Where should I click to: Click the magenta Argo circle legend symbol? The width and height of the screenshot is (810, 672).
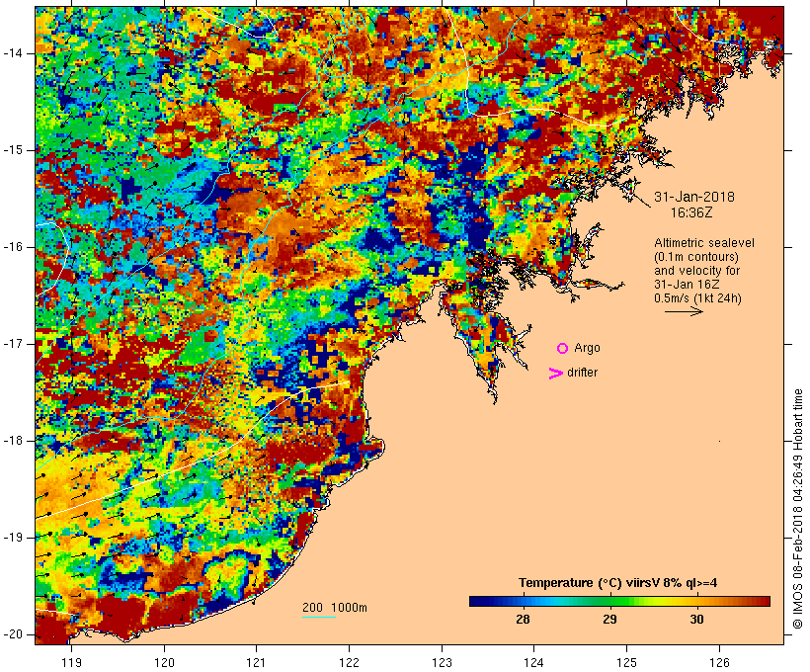[563, 349]
